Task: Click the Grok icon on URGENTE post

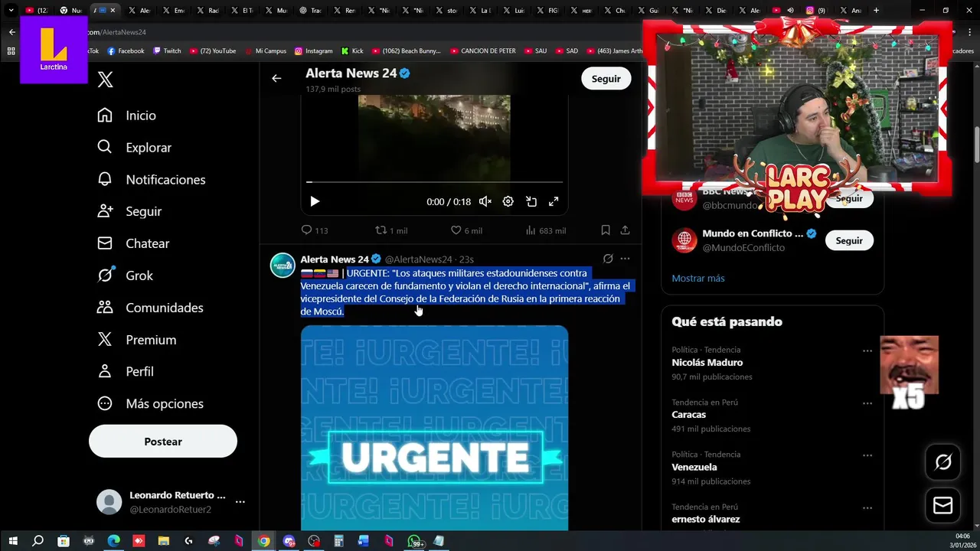Action: (x=608, y=259)
